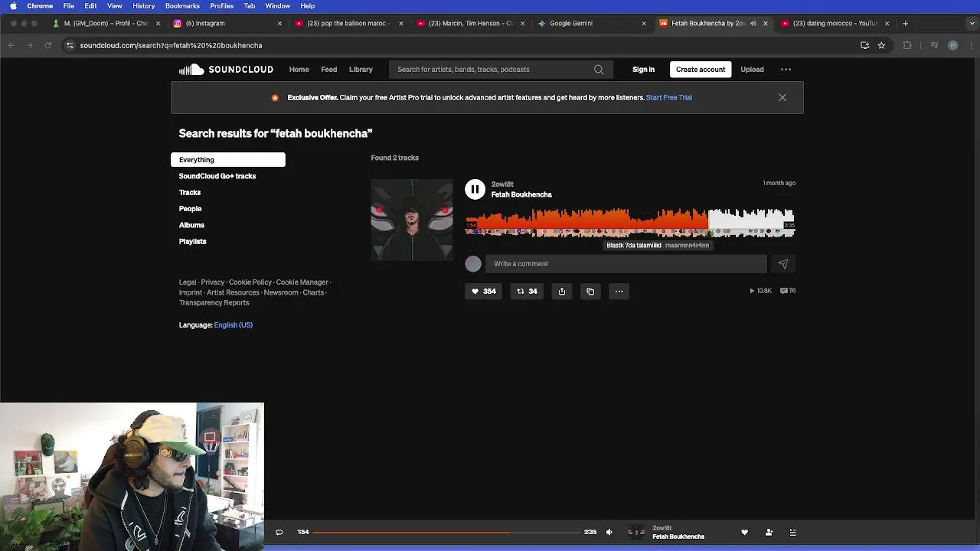Seek within the track waveform

(x=630, y=222)
